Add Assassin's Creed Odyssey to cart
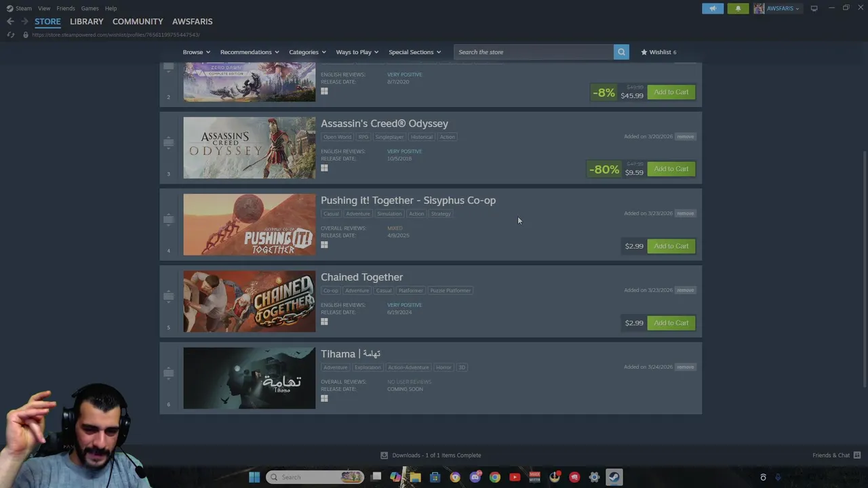This screenshot has height=488, width=868. [671, 169]
